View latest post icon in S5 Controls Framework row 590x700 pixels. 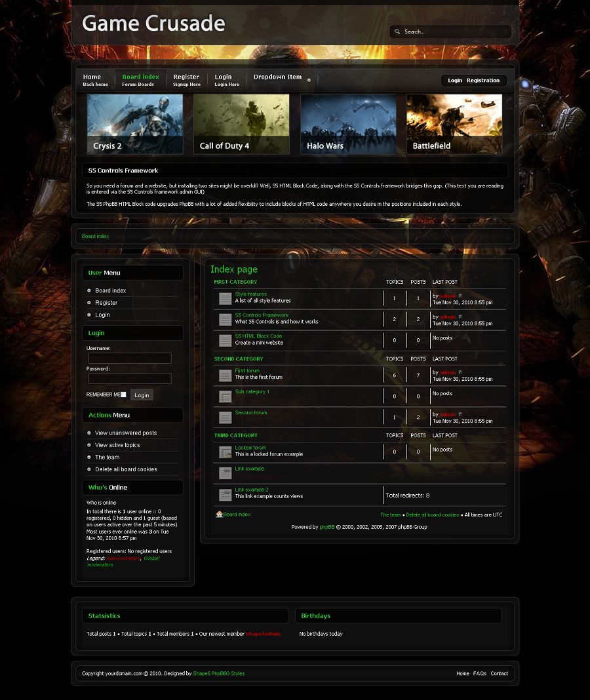click(460, 317)
